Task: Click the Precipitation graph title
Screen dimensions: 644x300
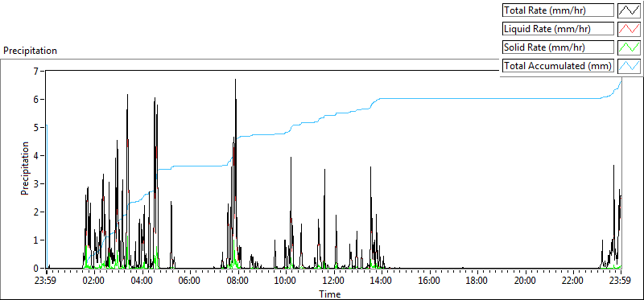Action: (30, 51)
